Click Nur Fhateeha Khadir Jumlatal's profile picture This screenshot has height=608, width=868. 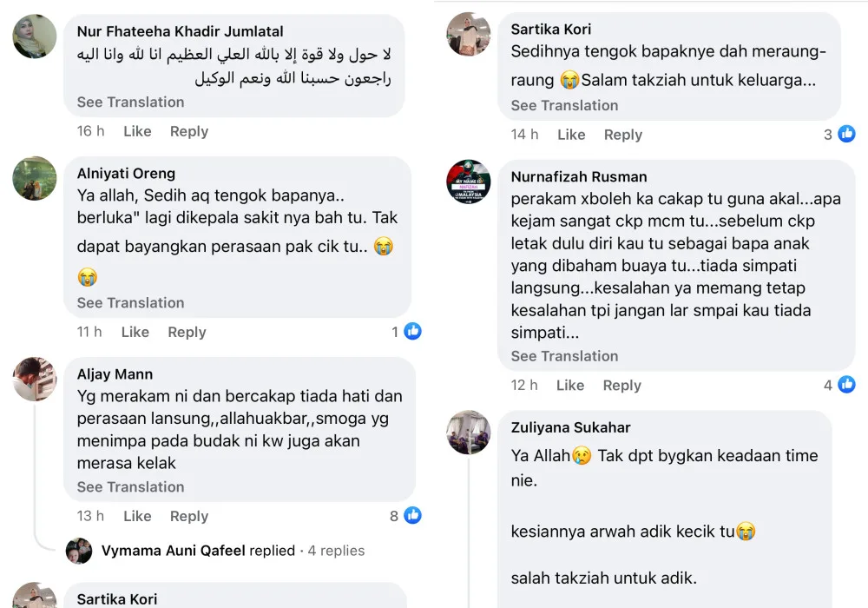(x=35, y=36)
